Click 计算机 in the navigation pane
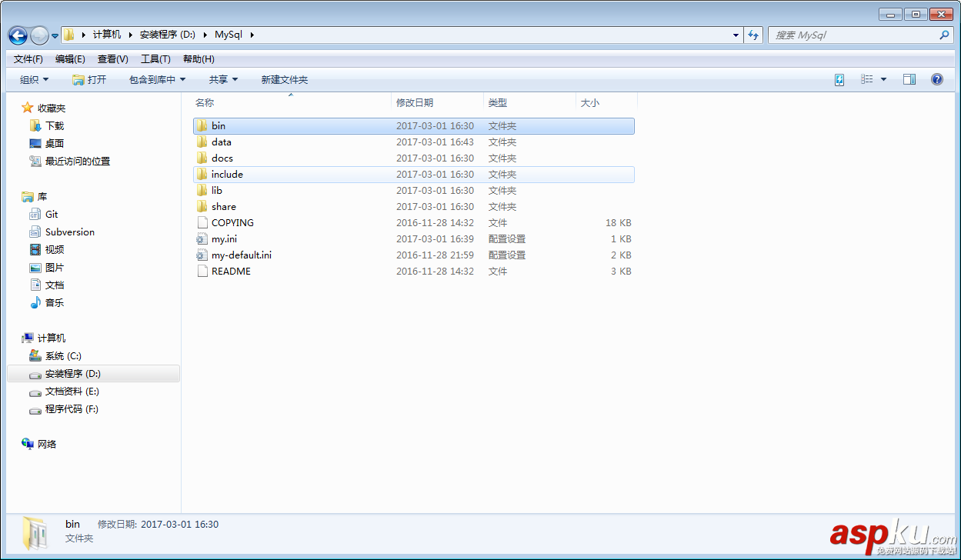The width and height of the screenshot is (961, 560). click(x=52, y=338)
